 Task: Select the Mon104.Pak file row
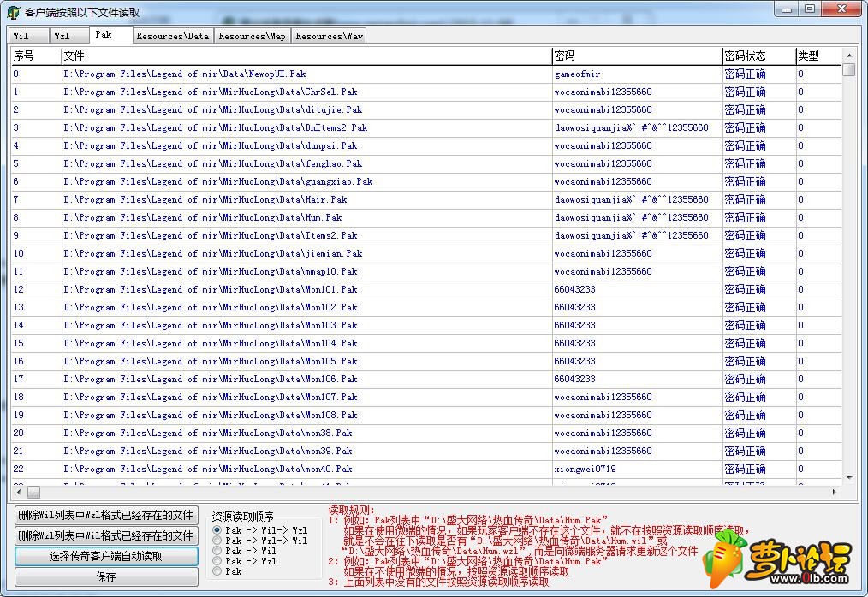click(x=426, y=343)
